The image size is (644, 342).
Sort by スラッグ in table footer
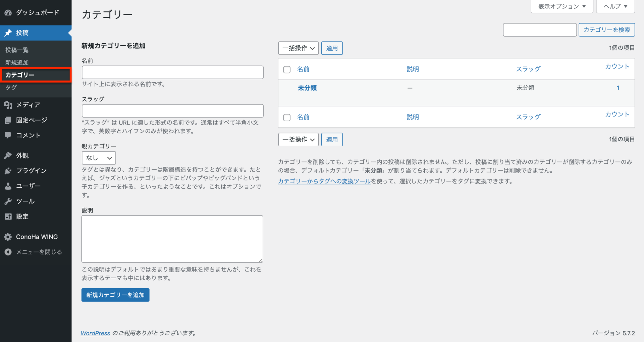click(528, 117)
